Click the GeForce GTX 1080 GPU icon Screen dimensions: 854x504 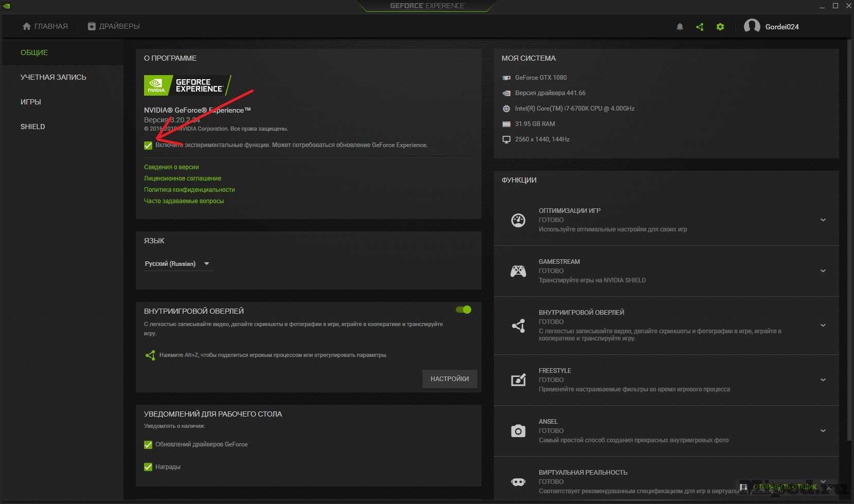506,78
